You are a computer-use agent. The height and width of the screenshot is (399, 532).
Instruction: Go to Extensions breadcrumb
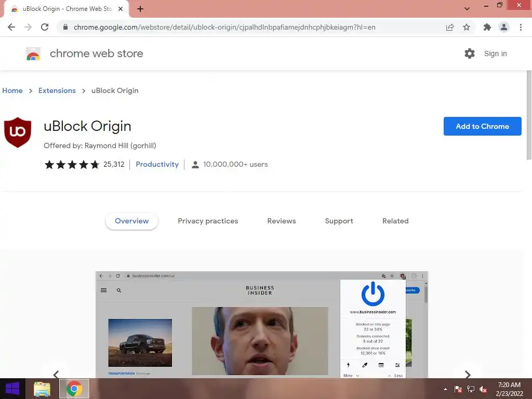[x=57, y=90]
